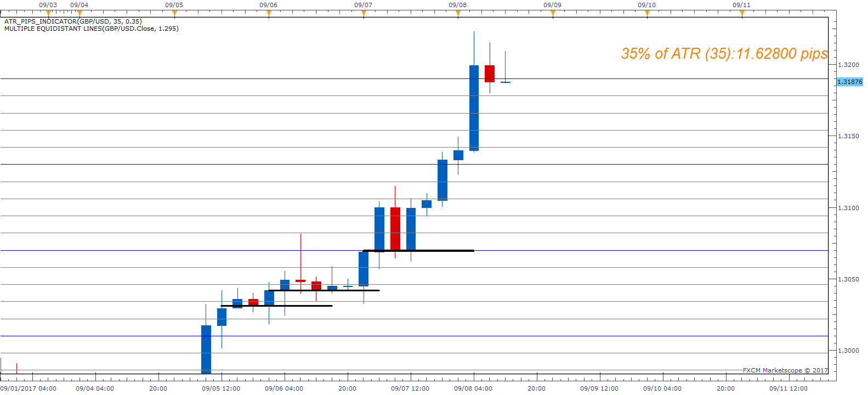Select the 09/08 orange day marker

tap(458, 12)
